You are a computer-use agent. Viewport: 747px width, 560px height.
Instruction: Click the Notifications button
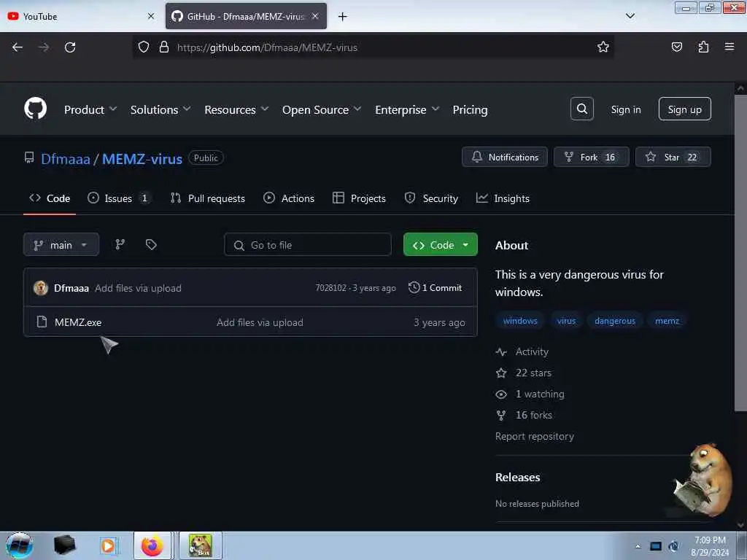pyautogui.click(x=505, y=157)
